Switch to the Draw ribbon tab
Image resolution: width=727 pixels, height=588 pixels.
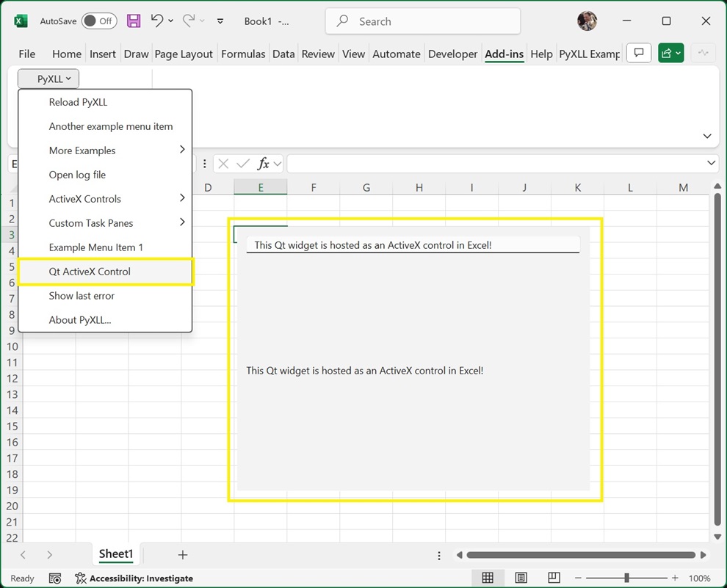[x=136, y=54]
